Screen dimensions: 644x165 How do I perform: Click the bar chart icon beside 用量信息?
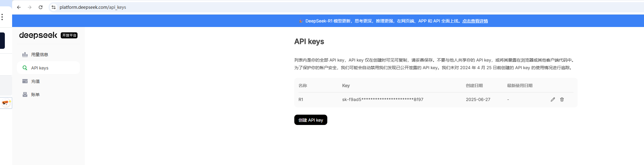25,55
